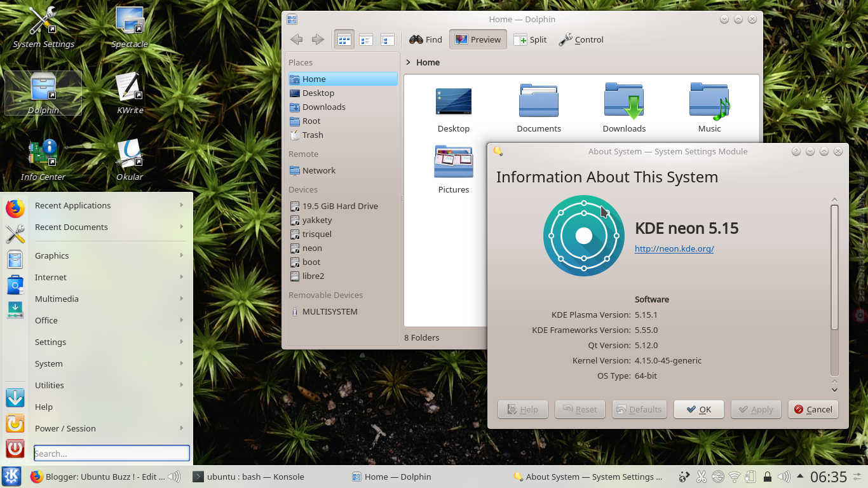Select the Dolphin desktop icon
This screenshot has height=488, width=868.
click(43, 93)
